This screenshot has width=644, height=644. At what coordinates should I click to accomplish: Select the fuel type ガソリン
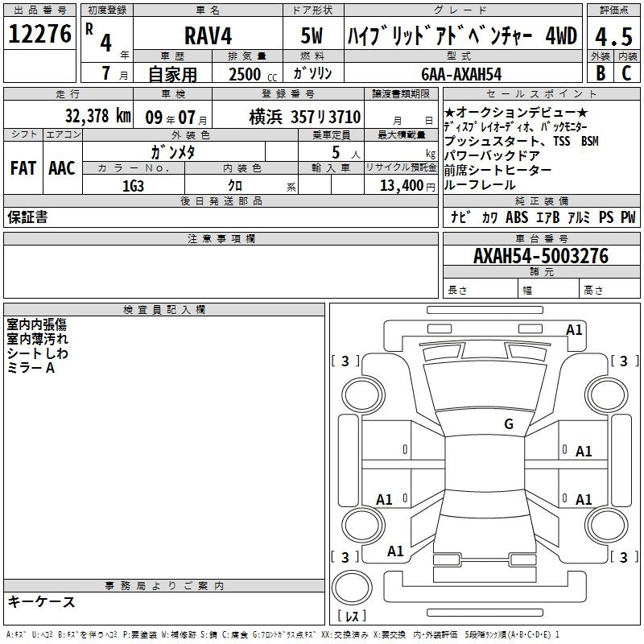coord(312,73)
